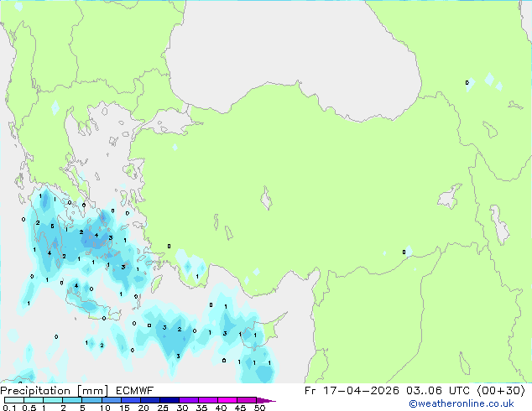This screenshot has width=532, height=411.
Task: Click the "(00+30)" forecast offset text
Action: [x=502, y=391]
